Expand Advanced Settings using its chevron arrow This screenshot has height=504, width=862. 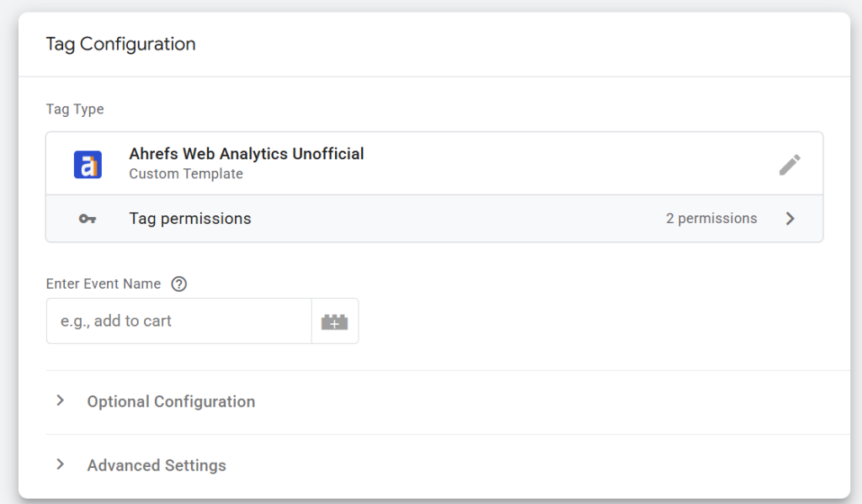coord(60,464)
